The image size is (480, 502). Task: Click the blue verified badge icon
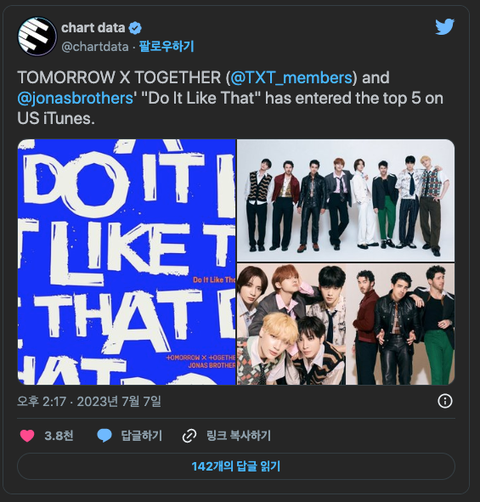point(135,28)
